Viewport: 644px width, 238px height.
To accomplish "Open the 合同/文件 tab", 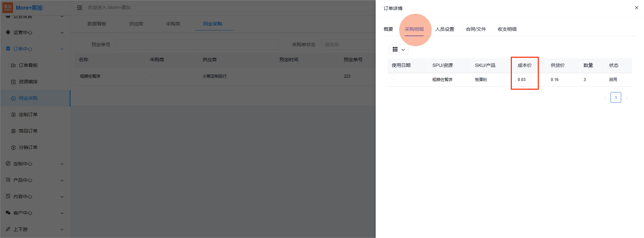I will [x=476, y=29].
